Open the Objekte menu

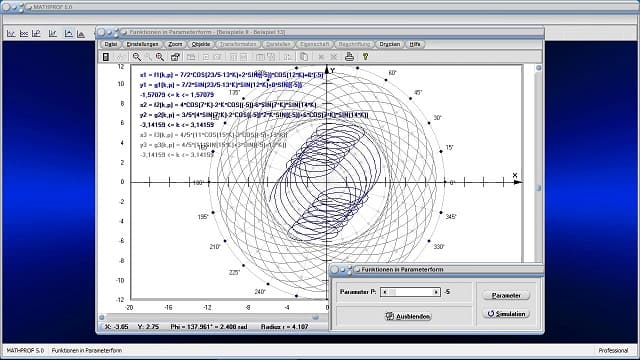click(201, 44)
